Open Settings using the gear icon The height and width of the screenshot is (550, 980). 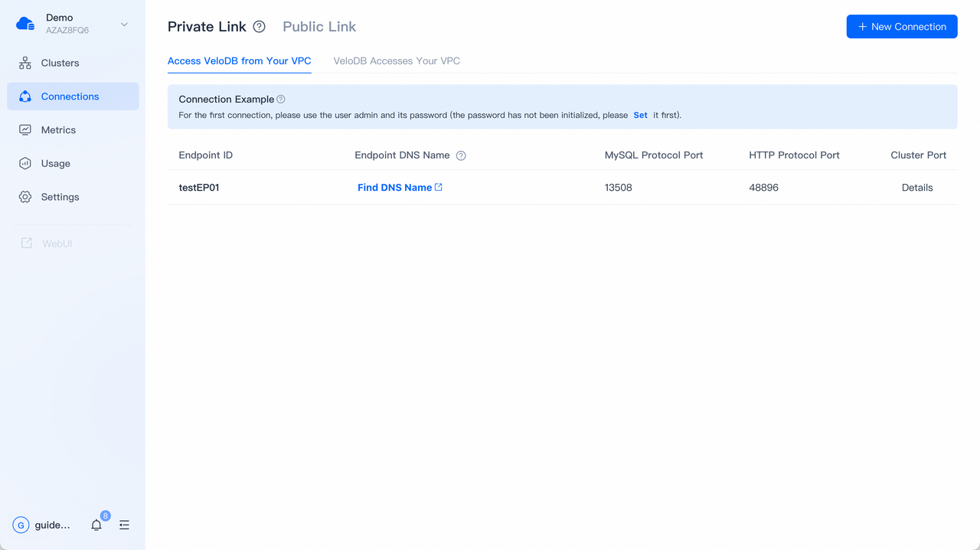click(24, 197)
